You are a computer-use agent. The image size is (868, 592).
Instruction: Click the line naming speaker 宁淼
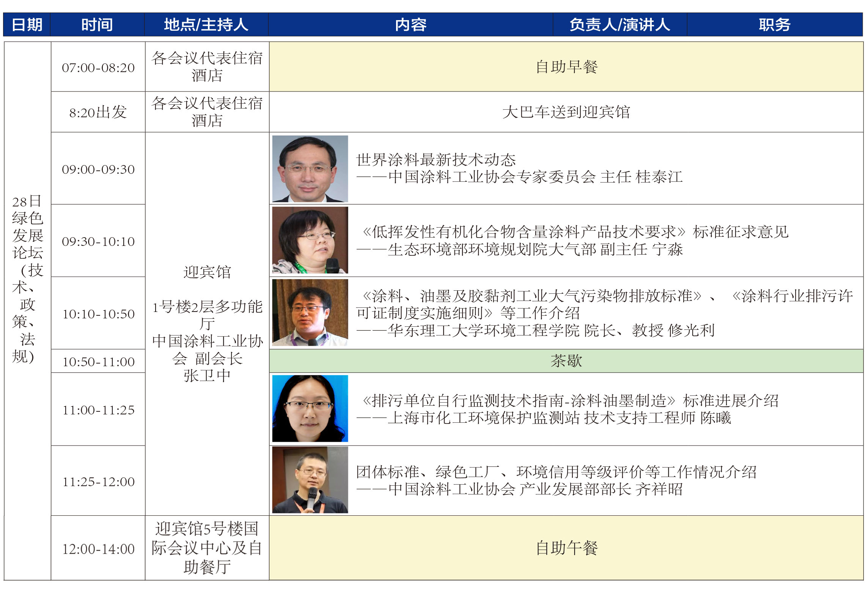tap(519, 249)
